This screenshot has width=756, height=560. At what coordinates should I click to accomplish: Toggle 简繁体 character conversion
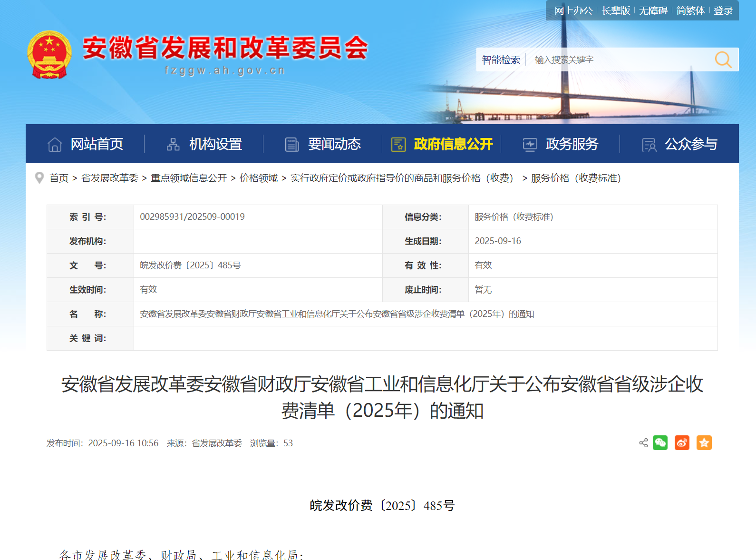click(x=690, y=10)
